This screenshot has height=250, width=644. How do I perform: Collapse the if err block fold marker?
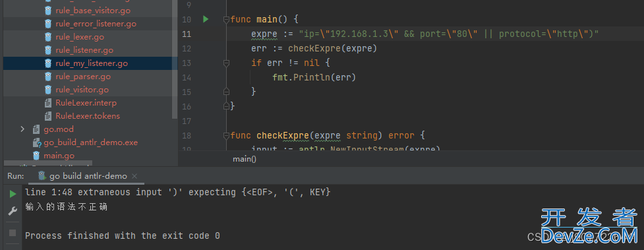click(x=226, y=63)
